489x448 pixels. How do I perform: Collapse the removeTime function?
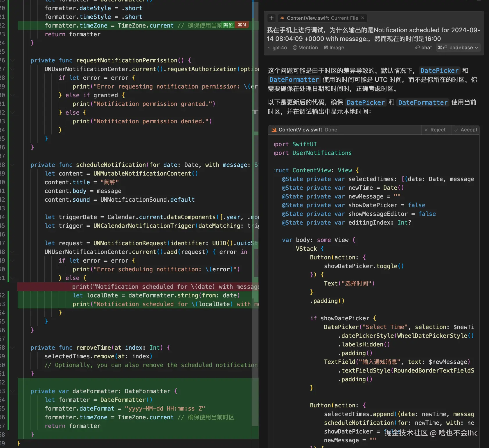[x=12, y=348]
